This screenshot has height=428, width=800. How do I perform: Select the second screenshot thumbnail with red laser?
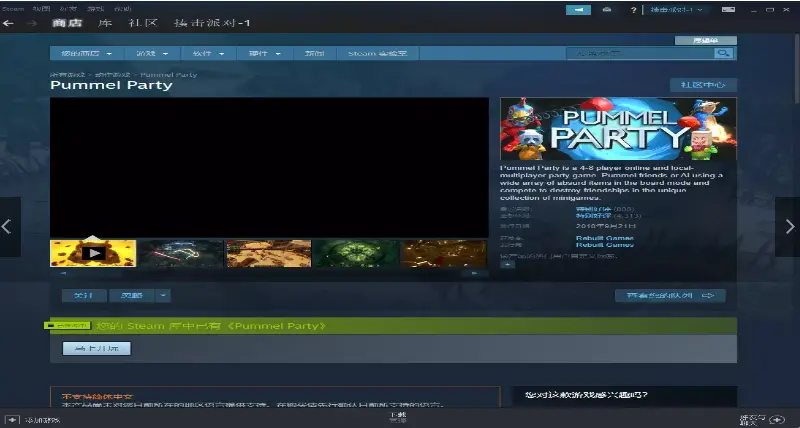coord(181,253)
